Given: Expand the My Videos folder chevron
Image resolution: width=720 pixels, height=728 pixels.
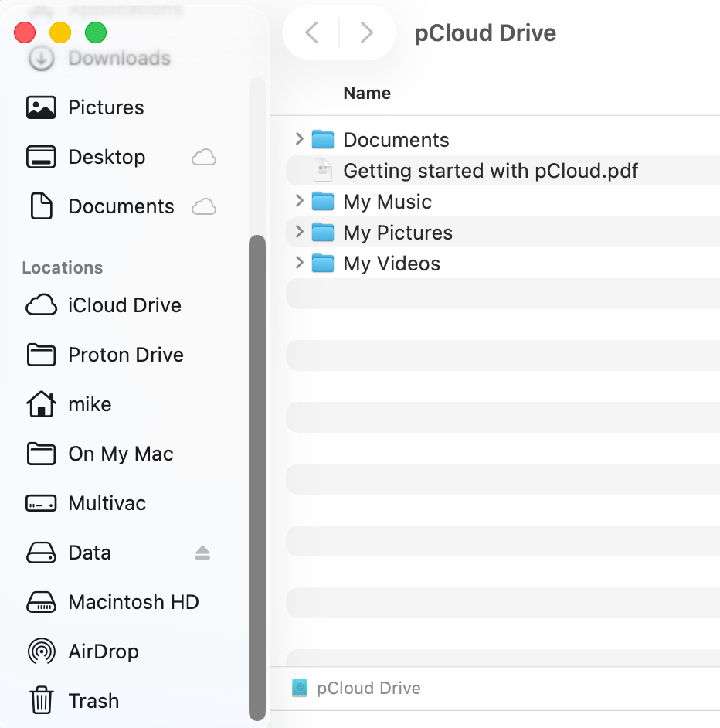Looking at the screenshot, I should (300, 262).
